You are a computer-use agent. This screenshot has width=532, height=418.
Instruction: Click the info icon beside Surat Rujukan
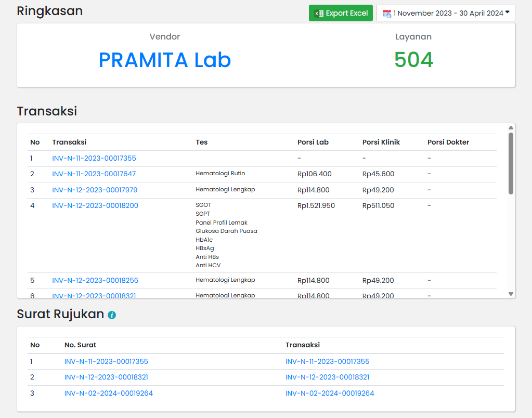click(x=112, y=315)
